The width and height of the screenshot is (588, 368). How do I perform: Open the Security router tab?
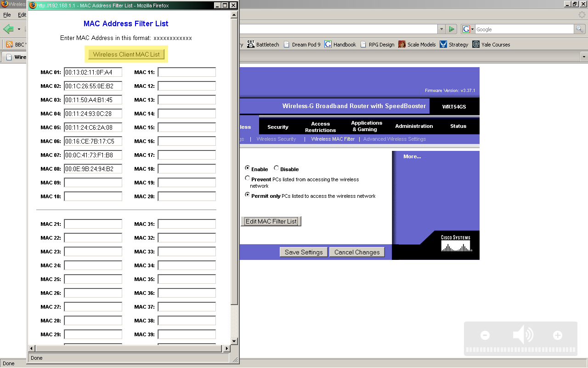[x=278, y=127]
